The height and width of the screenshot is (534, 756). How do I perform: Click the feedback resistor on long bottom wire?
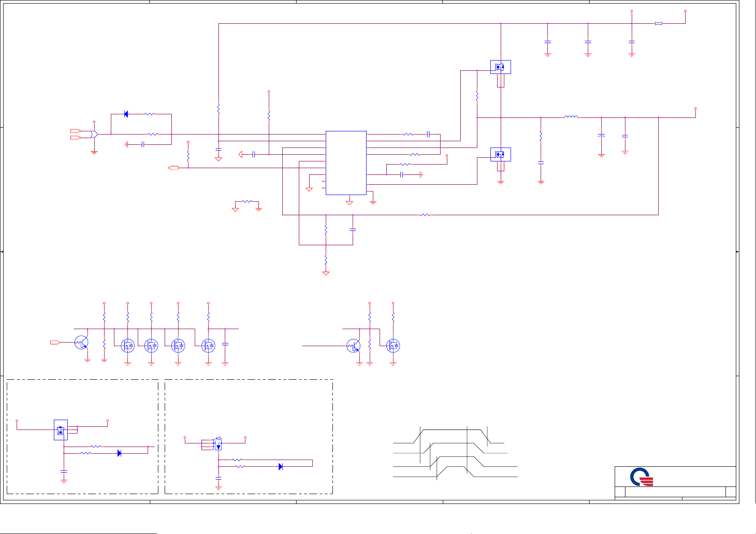pyautogui.click(x=425, y=215)
